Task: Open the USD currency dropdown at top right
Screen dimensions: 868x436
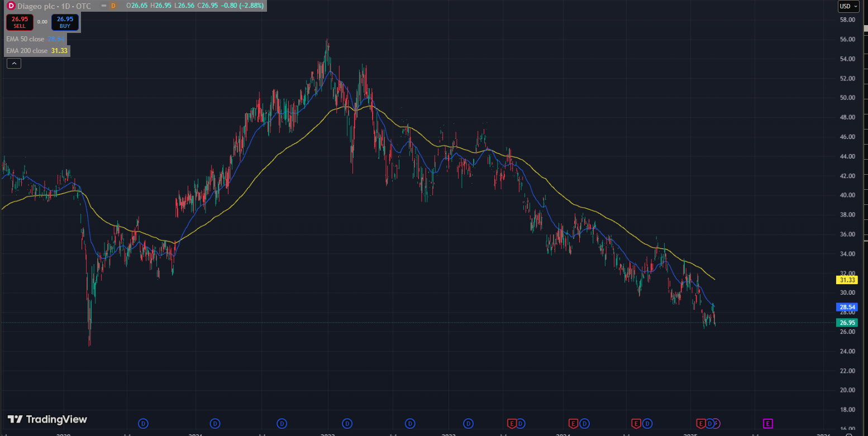Action: (848, 6)
